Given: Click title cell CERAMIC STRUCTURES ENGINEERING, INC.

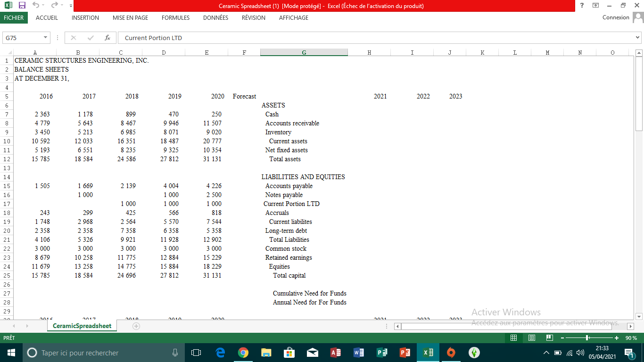Looking at the screenshot, I should 82,60.
